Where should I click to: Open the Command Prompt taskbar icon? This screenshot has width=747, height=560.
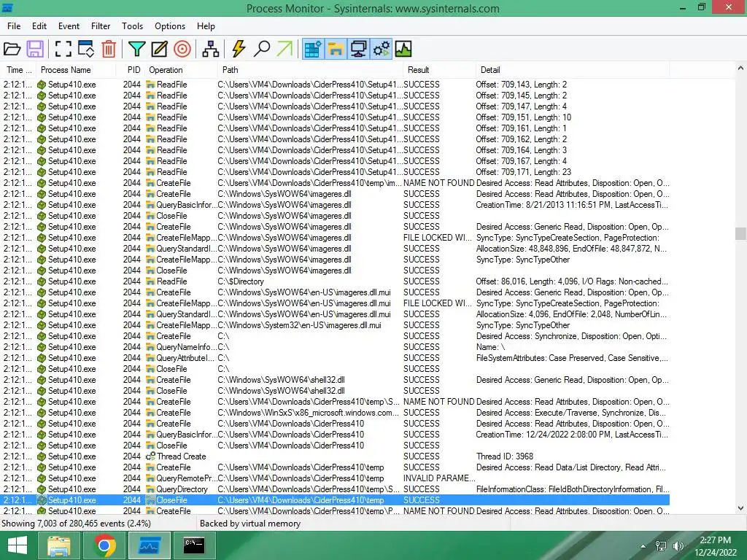tap(194, 545)
